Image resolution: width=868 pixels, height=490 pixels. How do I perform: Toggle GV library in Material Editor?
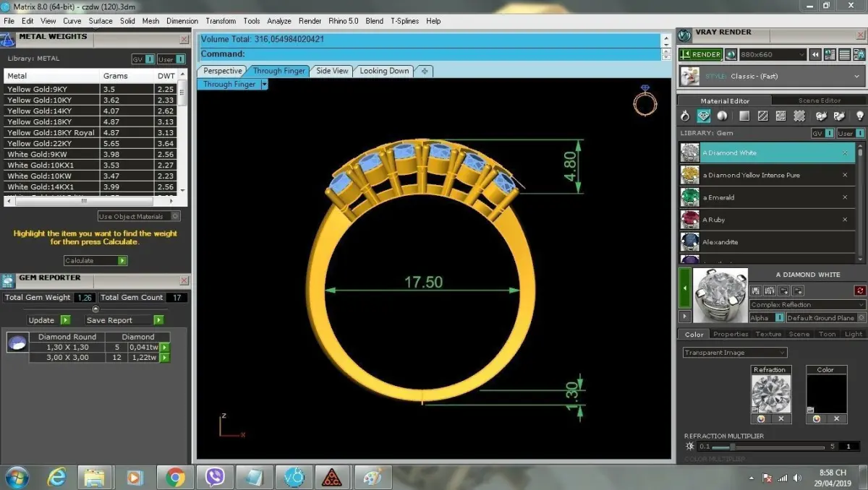[x=822, y=134]
